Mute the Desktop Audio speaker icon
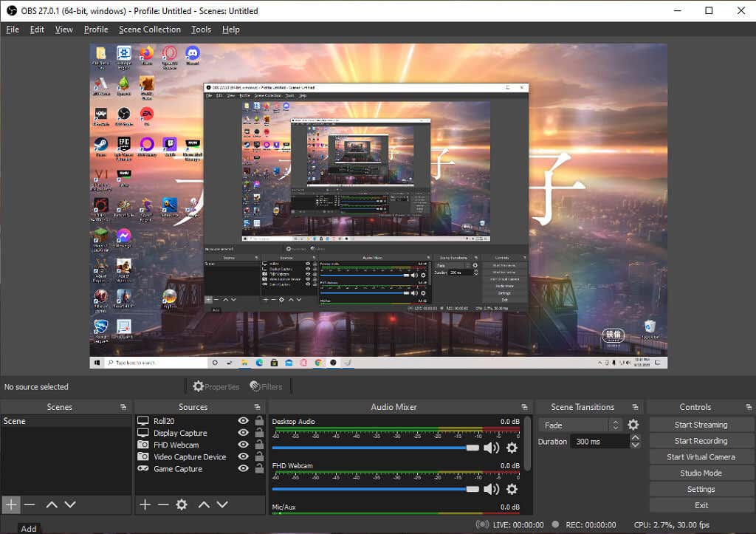This screenshot has width=756, height=534. (x=491, y=448)
